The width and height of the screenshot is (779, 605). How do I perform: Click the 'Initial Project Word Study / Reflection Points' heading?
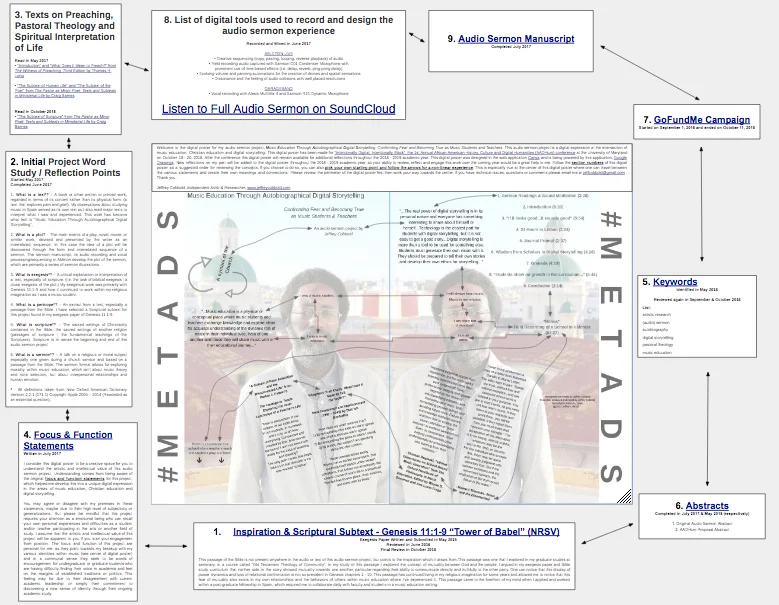point(65,167)
